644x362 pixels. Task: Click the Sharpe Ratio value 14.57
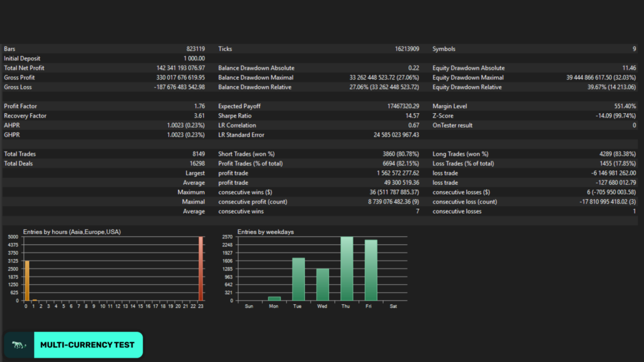pos(413,116)
